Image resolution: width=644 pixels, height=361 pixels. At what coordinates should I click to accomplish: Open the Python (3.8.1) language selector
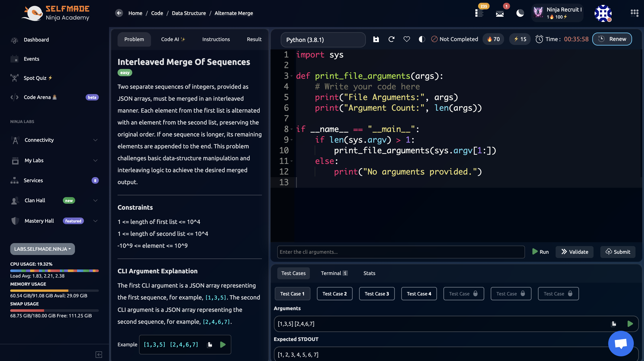323,40
